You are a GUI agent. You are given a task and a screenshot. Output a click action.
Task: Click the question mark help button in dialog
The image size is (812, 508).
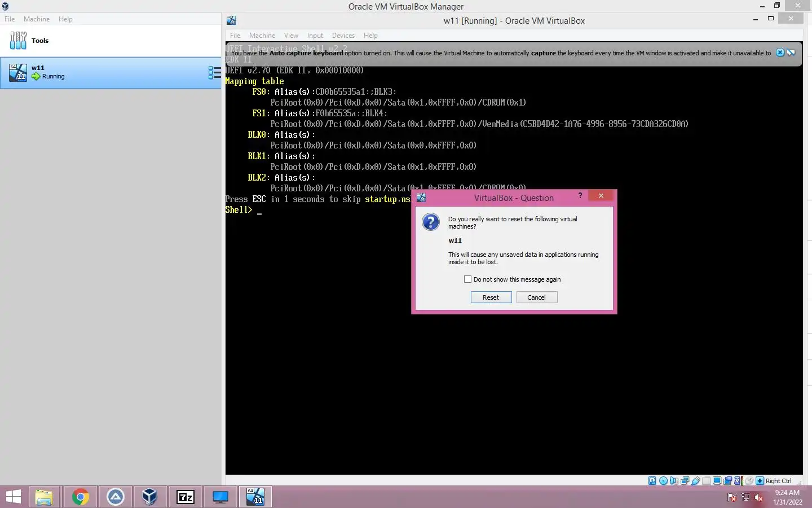[x=580, y=195]
